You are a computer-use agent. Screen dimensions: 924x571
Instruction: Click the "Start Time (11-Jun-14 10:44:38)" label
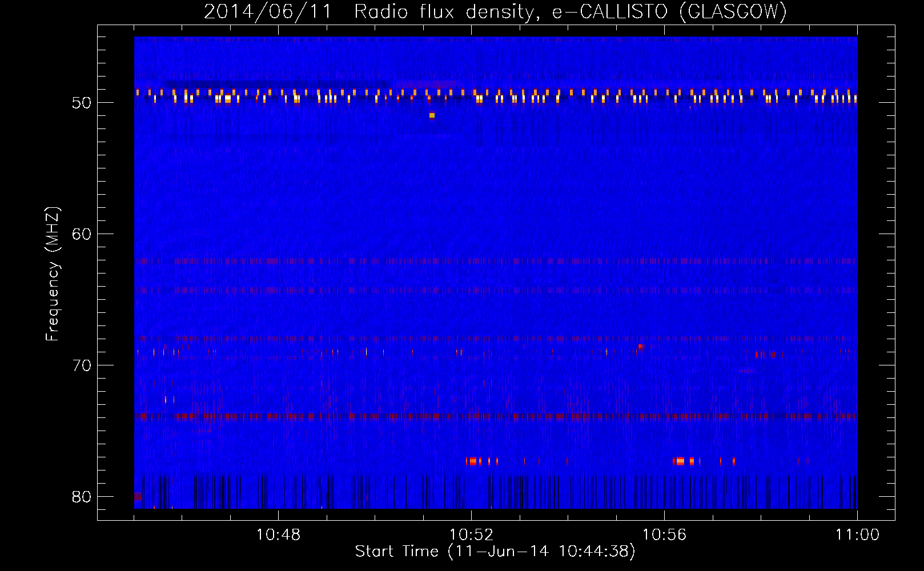[495, 552]
